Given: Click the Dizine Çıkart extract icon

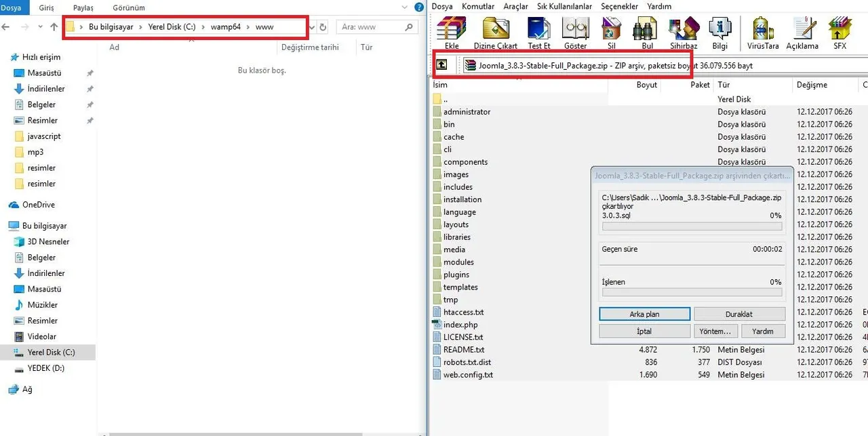Looking at the screenshot, I should click(496, 33).
